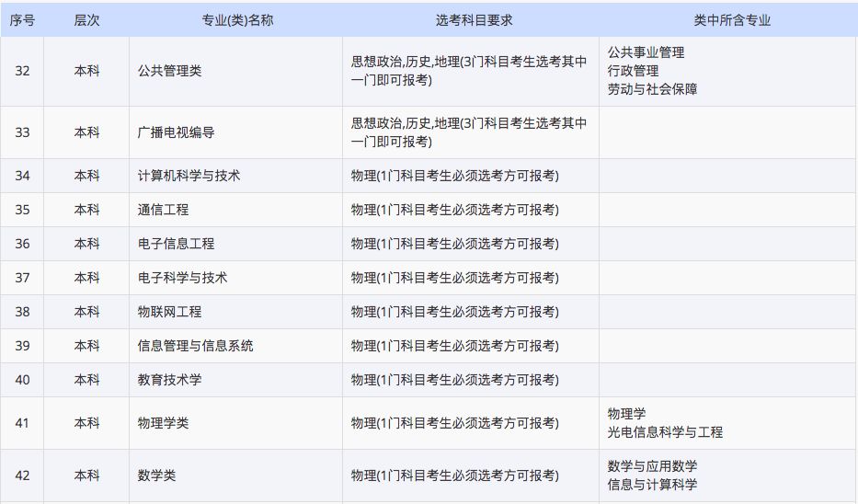Click the 层次 column header

pos(86,20)
